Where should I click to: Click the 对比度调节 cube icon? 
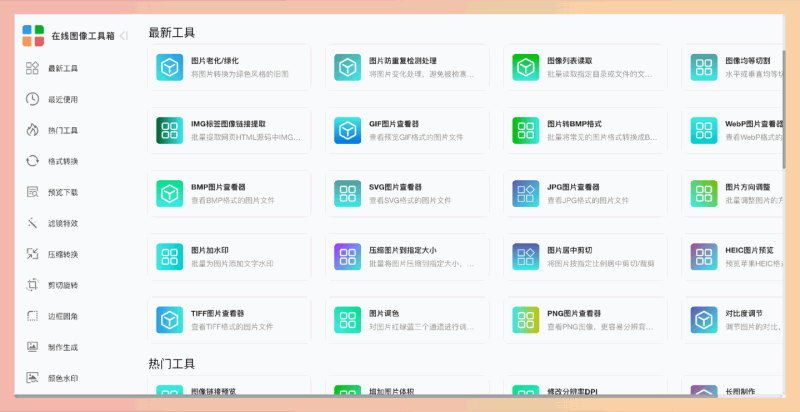click(704, 320)
